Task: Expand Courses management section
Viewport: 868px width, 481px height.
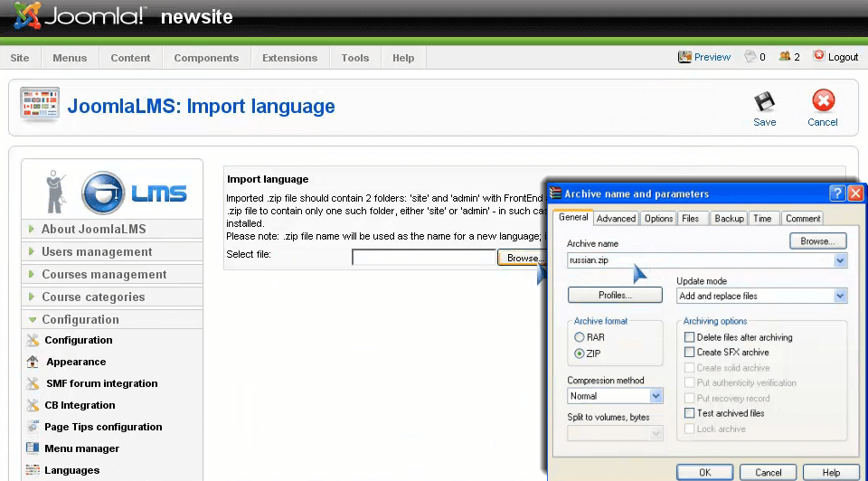Action: [112, 275]
